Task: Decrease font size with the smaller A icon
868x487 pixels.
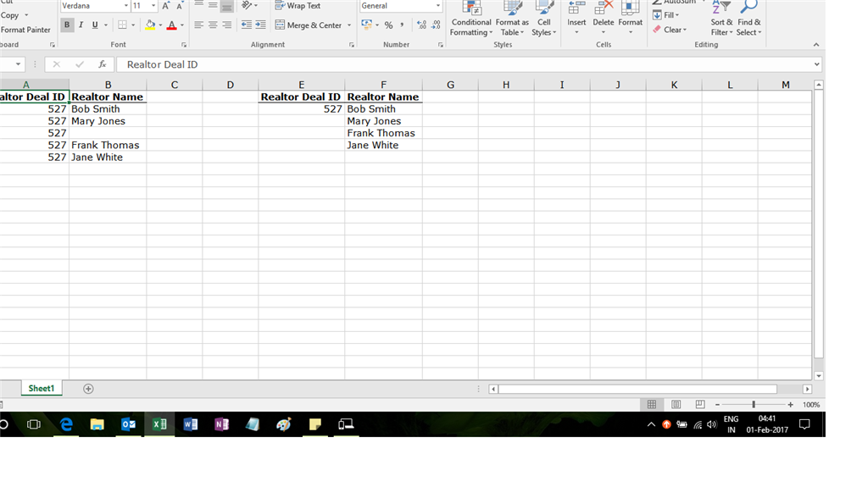Action: (x=180, y=6)
